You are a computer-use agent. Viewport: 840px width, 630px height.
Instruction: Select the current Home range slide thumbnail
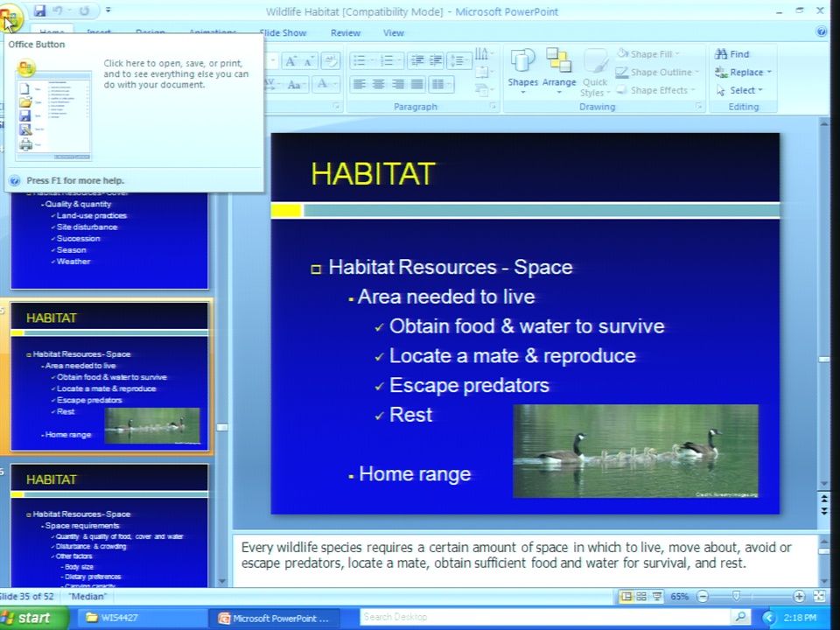point(109,375)
